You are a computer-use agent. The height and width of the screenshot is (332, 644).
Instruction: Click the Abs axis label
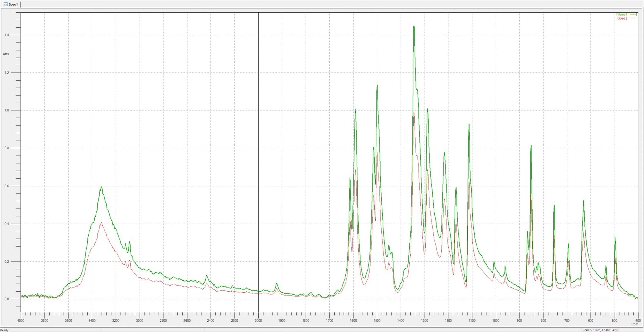coord(5,54)
